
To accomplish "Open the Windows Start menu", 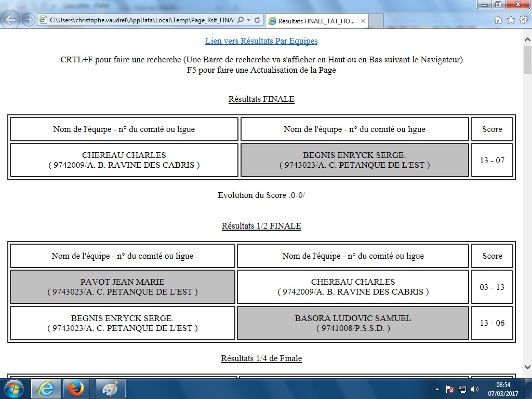I will (13, 387).
